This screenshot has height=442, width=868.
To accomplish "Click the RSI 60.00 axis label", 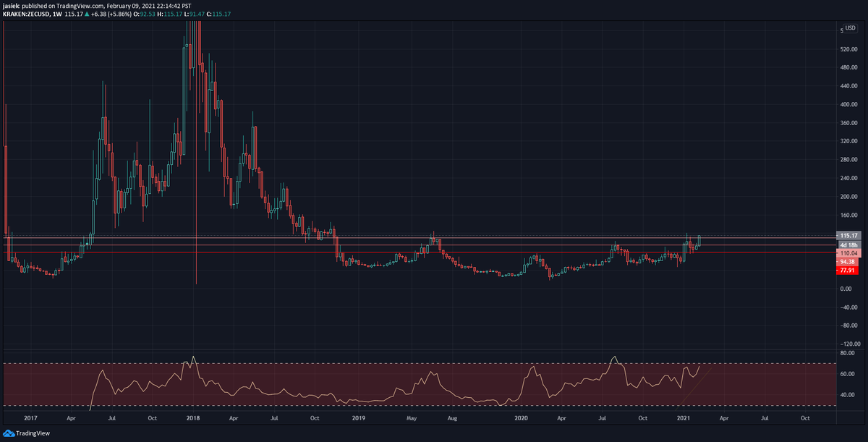I will [848, 374].
